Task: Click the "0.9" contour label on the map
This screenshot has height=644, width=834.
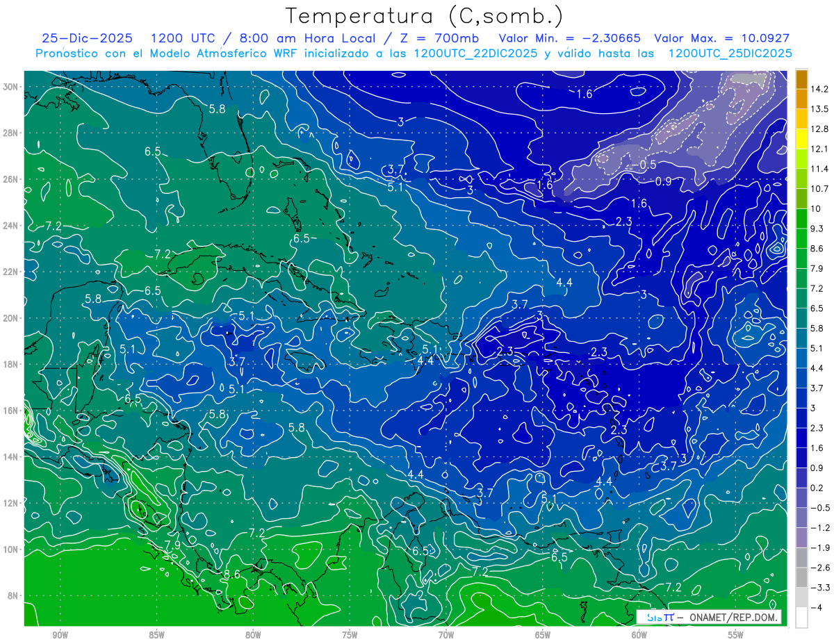Action: (x=663, y=181)
